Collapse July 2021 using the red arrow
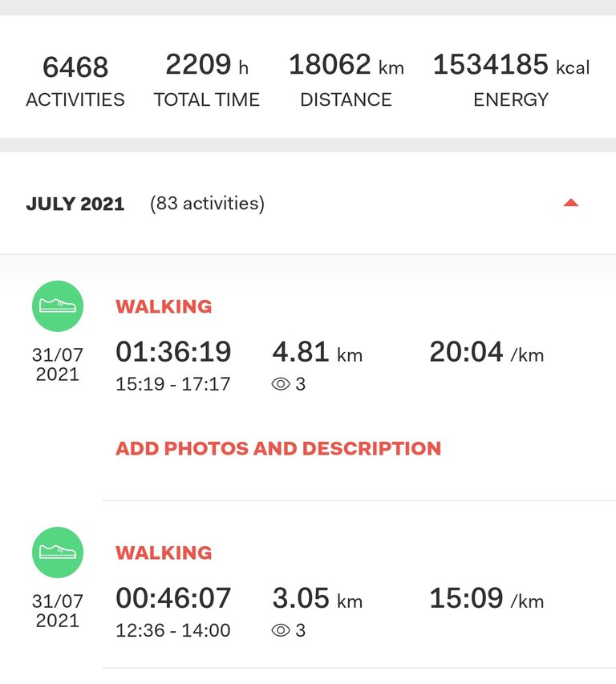 pyautogui.click(x=570, y=203)
